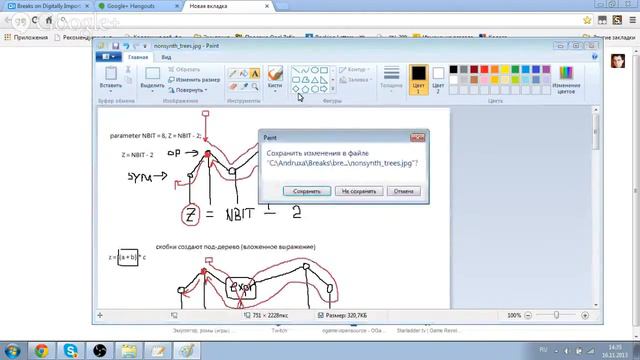Screen dimensions: 640x360
Task: Open the Paint file menu button
Action: pos(108,57)
